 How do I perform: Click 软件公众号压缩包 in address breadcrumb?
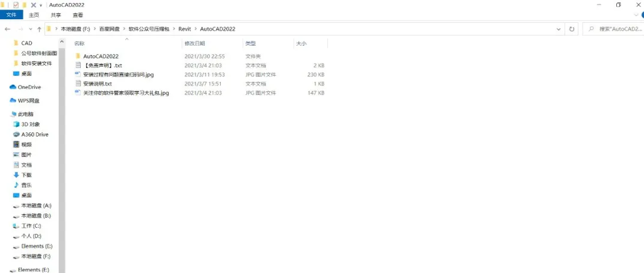(x=149, y=29)
